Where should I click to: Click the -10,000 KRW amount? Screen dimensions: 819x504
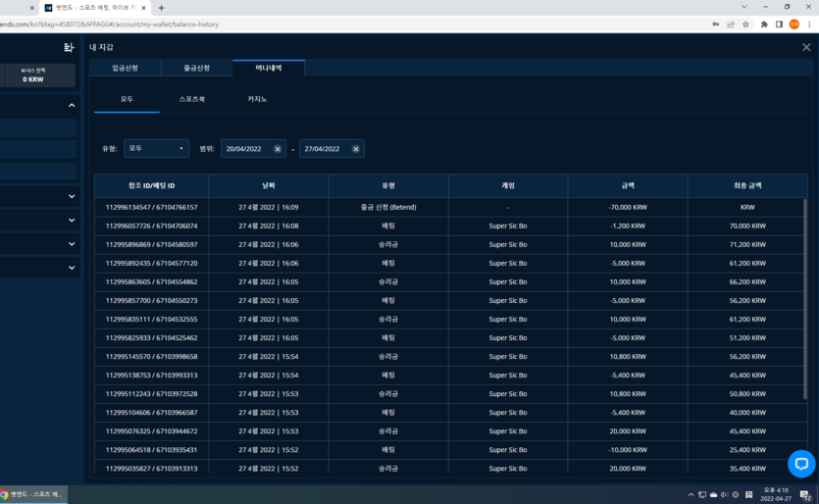[628, 450]
